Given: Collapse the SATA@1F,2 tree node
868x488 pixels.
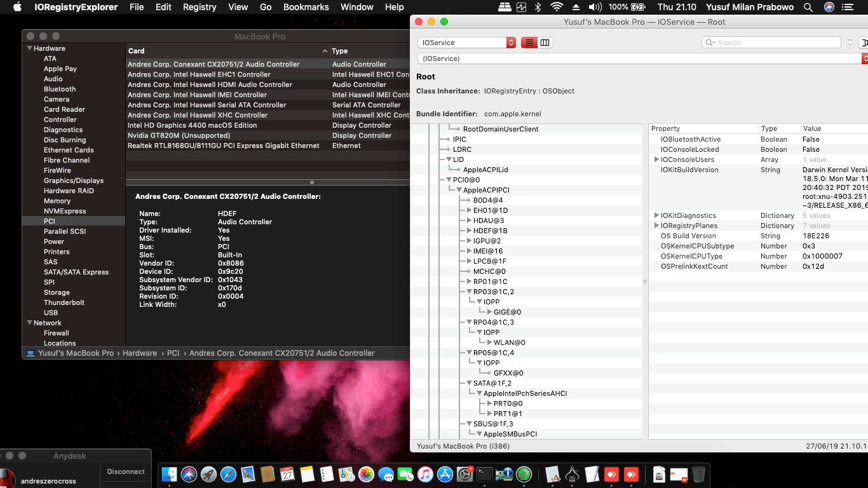Looking at the screenshot, I should point(469,383).
